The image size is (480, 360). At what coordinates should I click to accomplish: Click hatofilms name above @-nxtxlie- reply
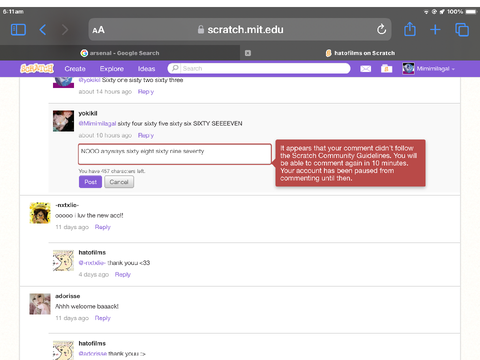coord(92,253)
